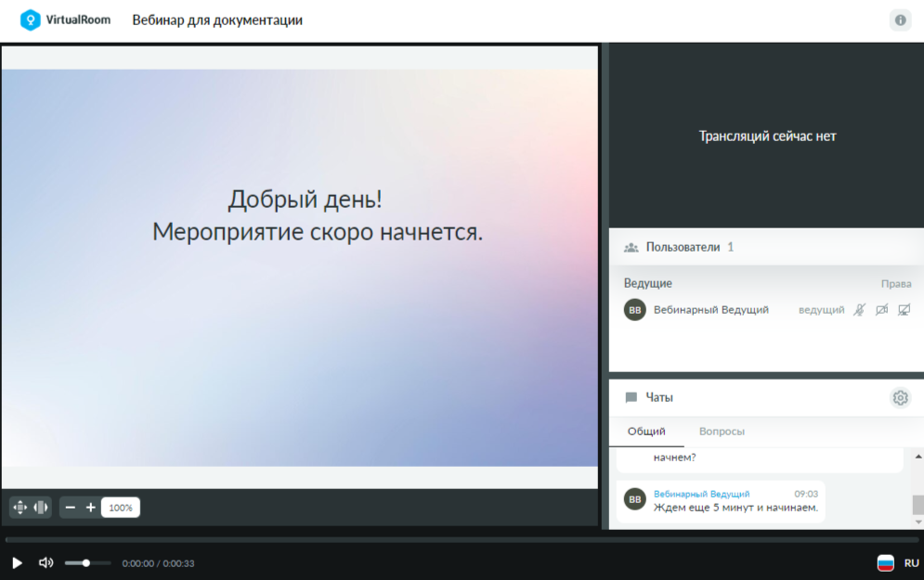Toggle camera right for Вебинарный Ведущий

click(x=881, y=310)
